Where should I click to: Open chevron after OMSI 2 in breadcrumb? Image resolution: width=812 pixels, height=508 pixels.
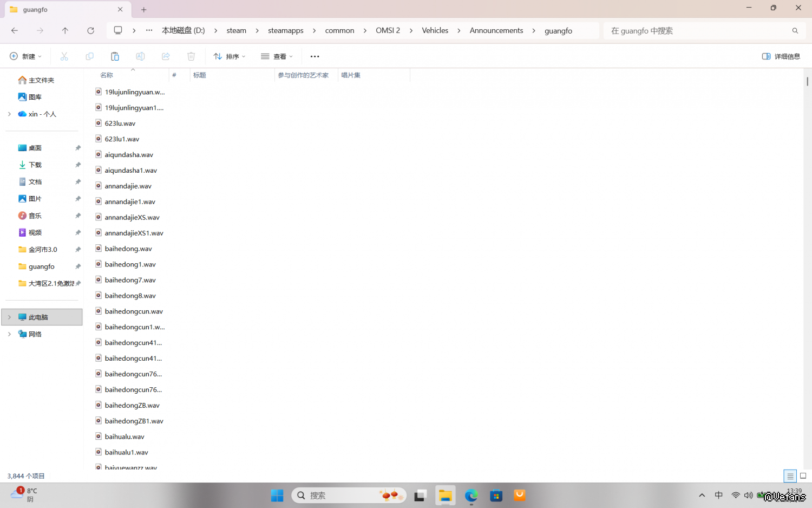411,31
